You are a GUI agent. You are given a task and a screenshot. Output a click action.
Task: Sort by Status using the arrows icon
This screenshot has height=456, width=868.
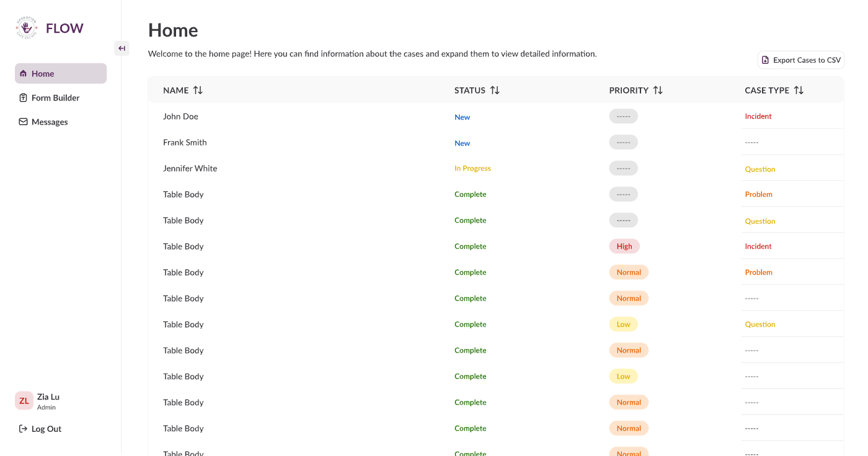click(495, 90)
